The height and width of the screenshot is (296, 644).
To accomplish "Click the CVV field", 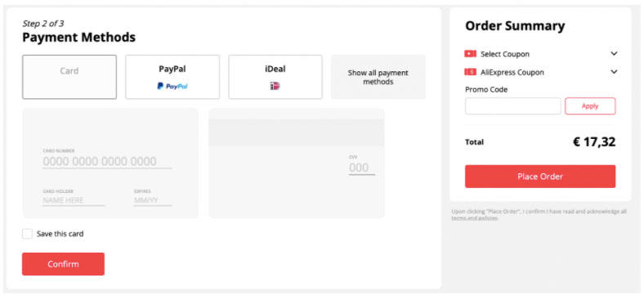I will pyautogui.click(x=362, y=168).
